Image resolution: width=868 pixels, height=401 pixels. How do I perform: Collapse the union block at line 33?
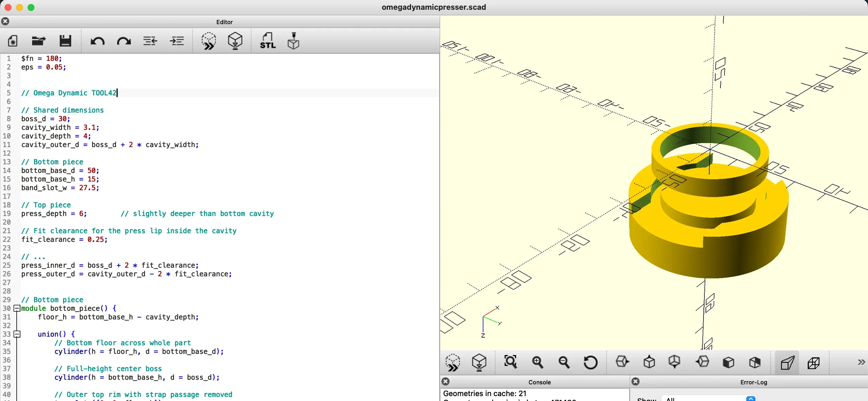click(17, 334)
